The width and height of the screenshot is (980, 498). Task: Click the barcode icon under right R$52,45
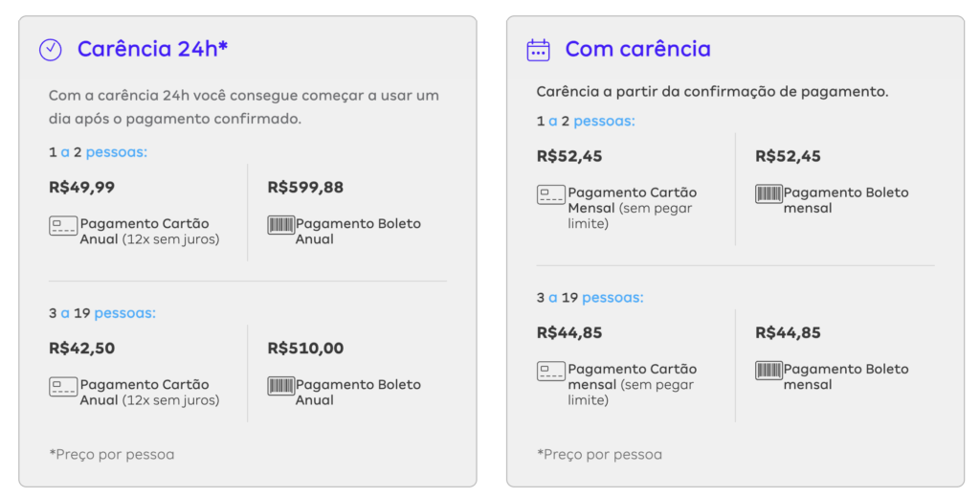coord(768,194)
